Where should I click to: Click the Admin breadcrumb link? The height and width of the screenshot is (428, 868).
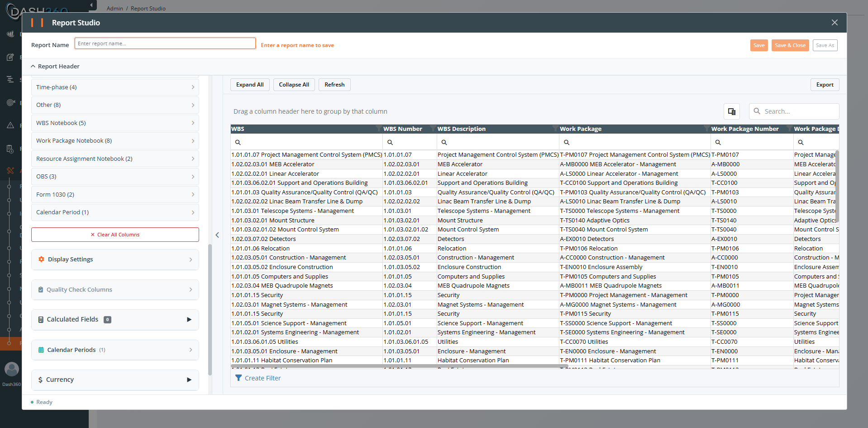[115, 8]
